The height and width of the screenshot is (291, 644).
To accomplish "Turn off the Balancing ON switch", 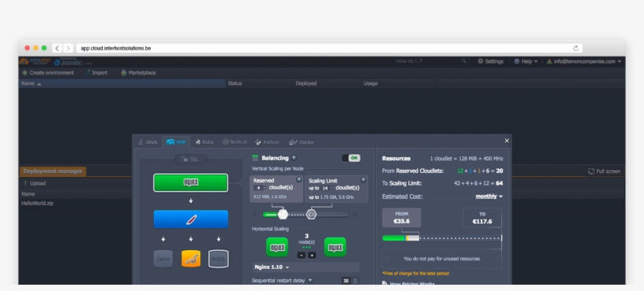I will [351, 158].
